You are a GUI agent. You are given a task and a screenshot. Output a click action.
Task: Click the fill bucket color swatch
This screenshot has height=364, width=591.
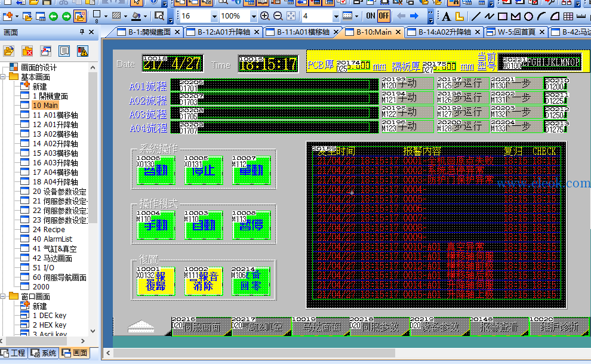click(136, 16)
